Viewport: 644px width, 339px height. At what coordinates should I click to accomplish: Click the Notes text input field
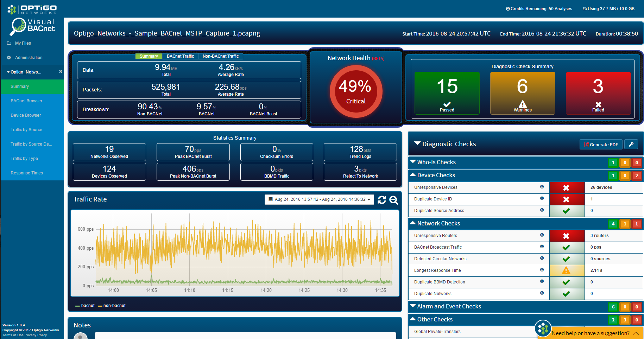pyautogui.click(x=245, y=336)
